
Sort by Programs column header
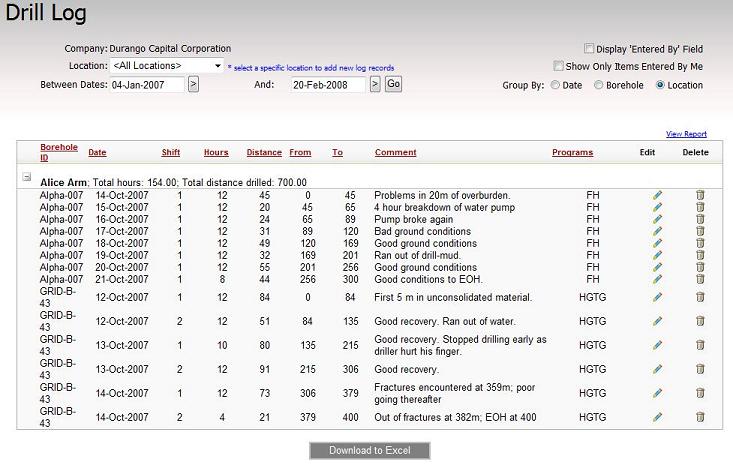tap(572, 152)
